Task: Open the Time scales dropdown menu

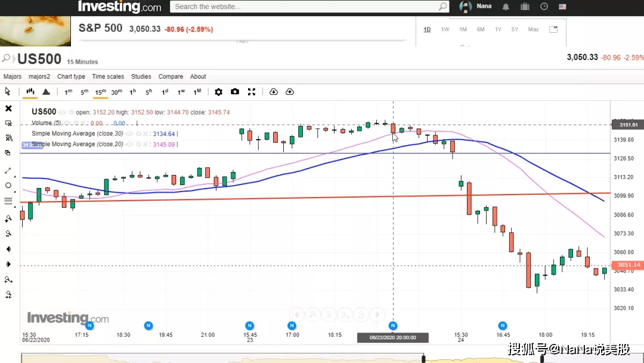Action: (x=108, y=76)
